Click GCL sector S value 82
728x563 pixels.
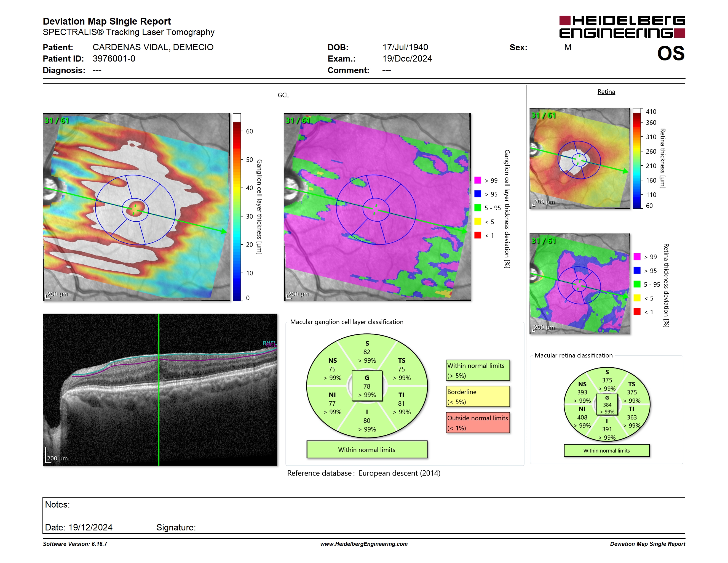point(367,352)
